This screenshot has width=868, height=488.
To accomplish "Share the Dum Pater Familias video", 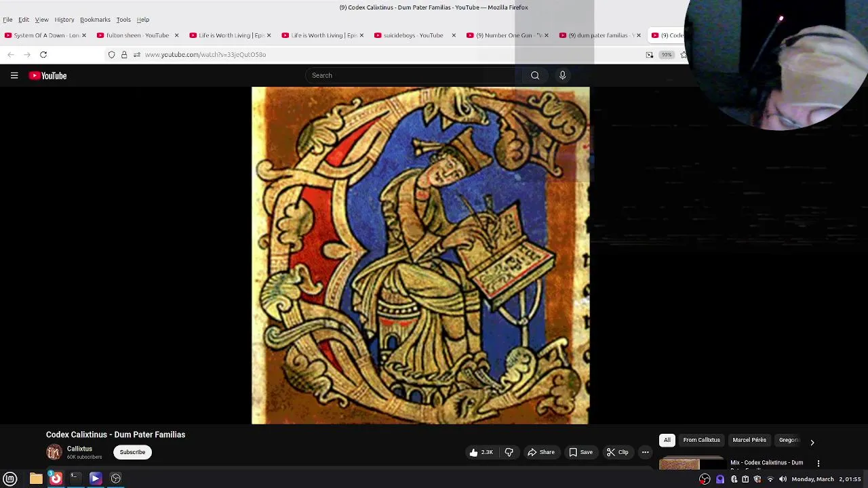I will pyautogui.click(x=541, y=452).
